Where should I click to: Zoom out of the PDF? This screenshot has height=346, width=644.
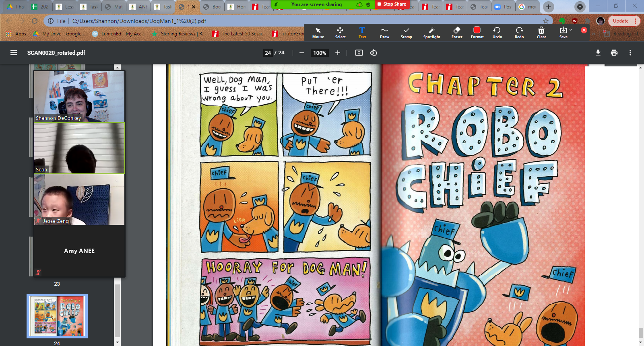(x=302, y=53)
